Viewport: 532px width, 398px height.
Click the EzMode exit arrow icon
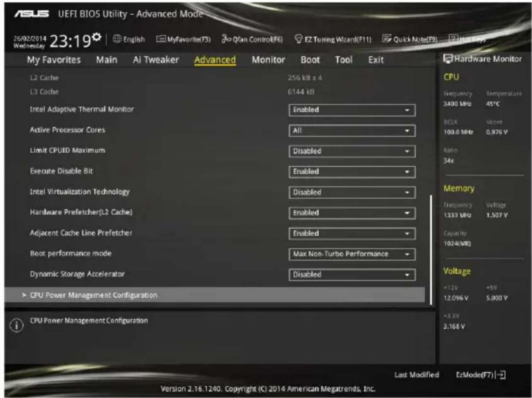500,374
